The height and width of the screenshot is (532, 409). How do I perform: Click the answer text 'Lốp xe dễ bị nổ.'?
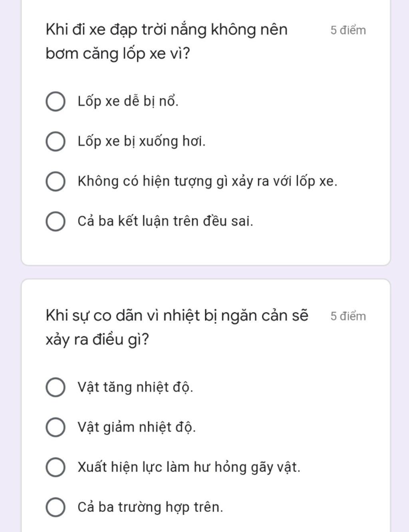point(128,102)
